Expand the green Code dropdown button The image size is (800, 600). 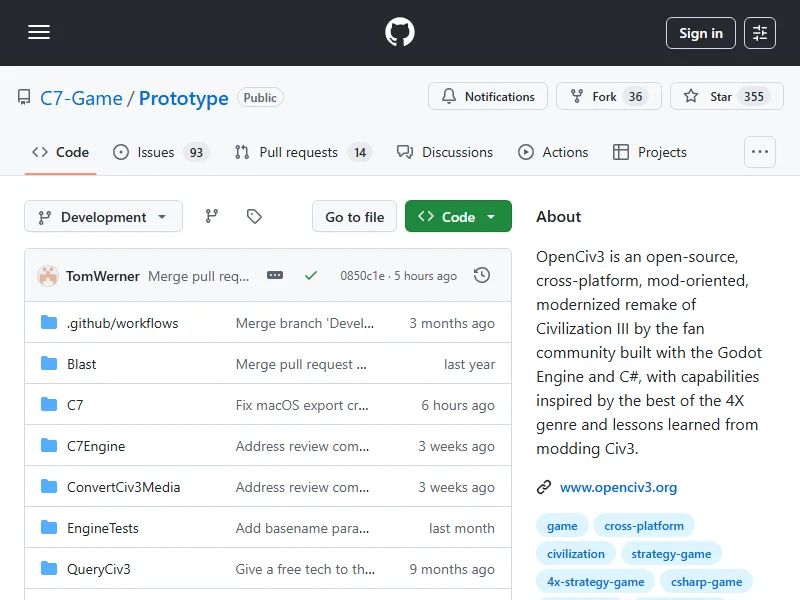pos(458,217)
